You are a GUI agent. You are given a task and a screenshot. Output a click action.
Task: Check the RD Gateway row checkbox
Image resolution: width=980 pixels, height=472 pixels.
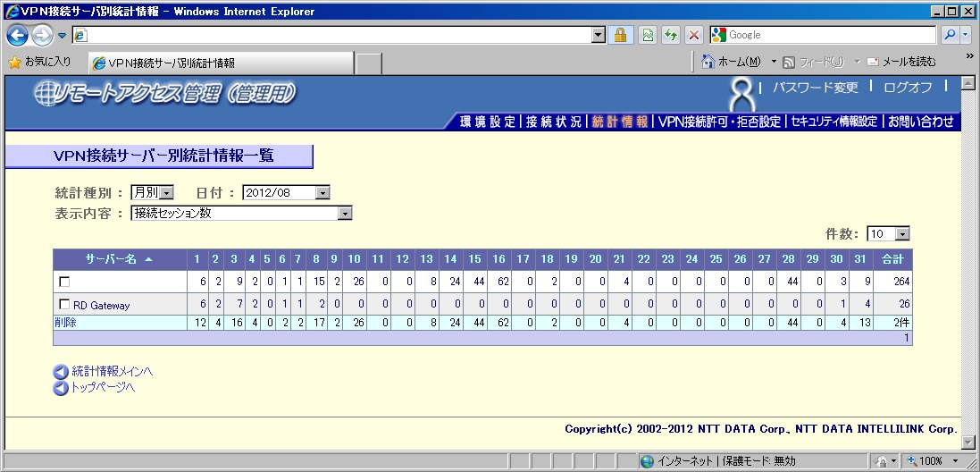[x=64, y=305]
